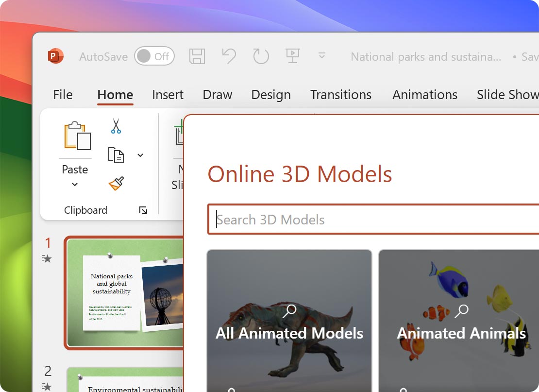Go to the Transitions tab
The height and width of the screenshot is (392, 539).
(340, 95)
